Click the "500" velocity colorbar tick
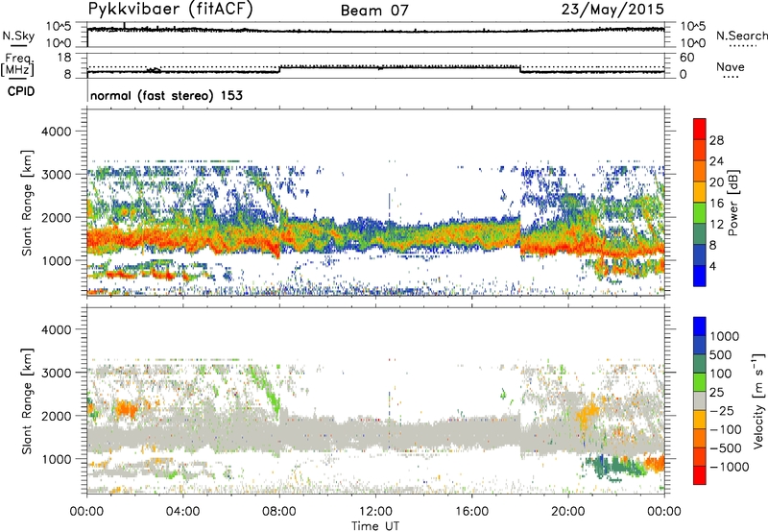Image resolution: width=768 pixels, height=532 pixels. (x=721, y=354)
